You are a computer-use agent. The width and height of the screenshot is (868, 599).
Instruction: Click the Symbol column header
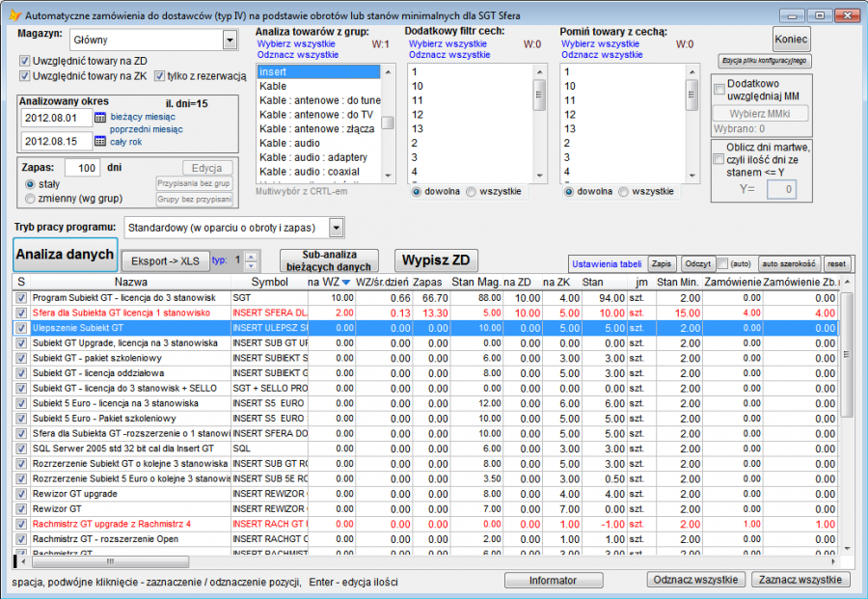270,282
